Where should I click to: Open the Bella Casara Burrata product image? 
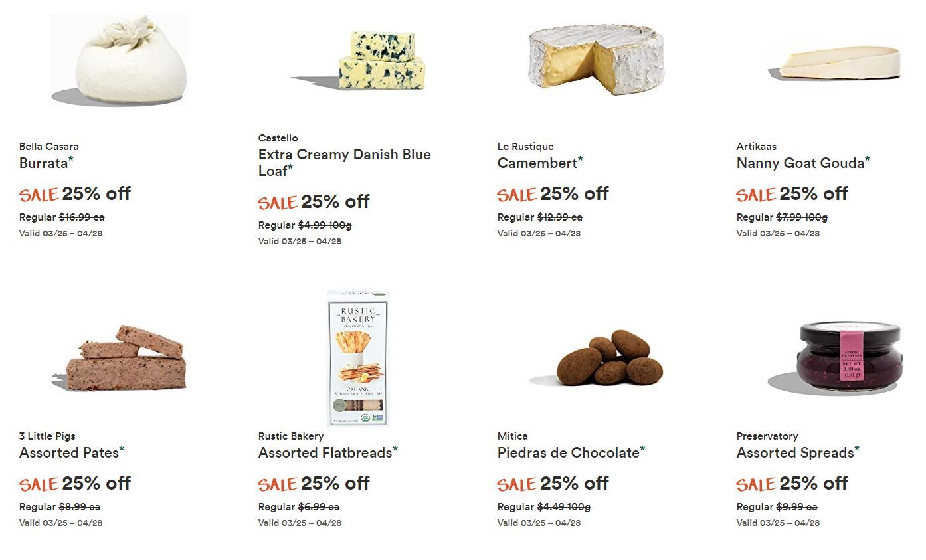(120, 60)
